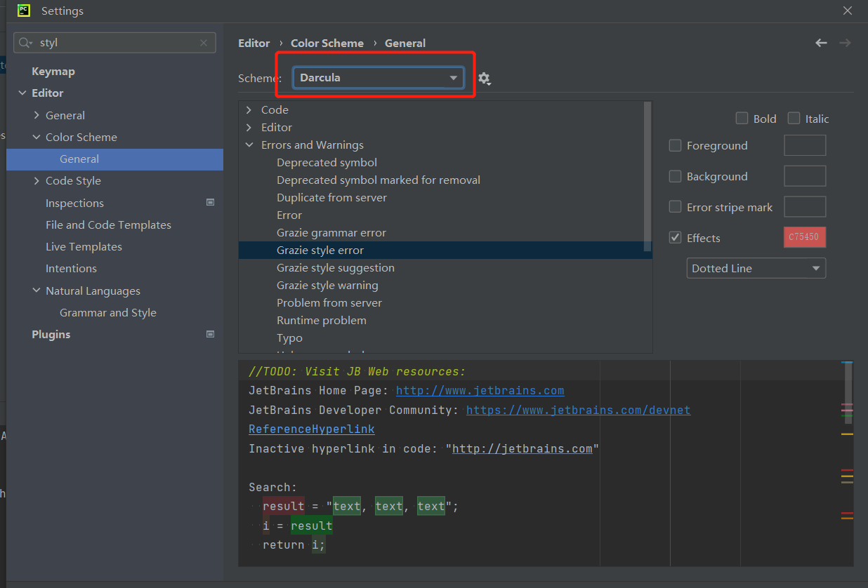
Task: Select Grazie grammar error in list
Action: click(331, 232)
